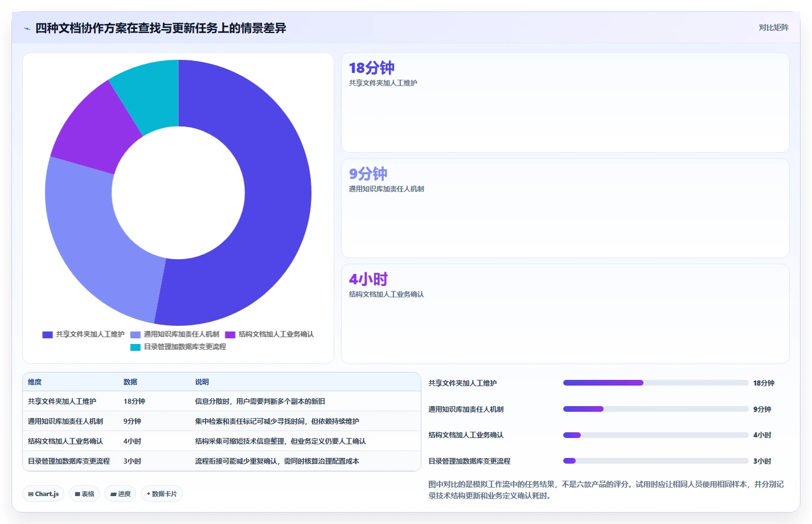Click card subtitle 结构文档加人工业务确认
Screen dimensions: 812x524
click(x=386, y=294)
